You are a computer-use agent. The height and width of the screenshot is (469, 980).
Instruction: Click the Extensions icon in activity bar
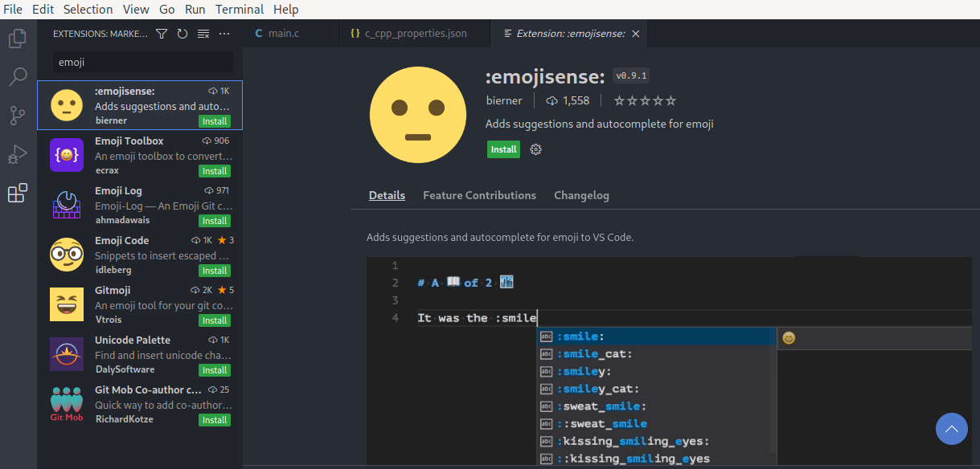pos(18,193)
